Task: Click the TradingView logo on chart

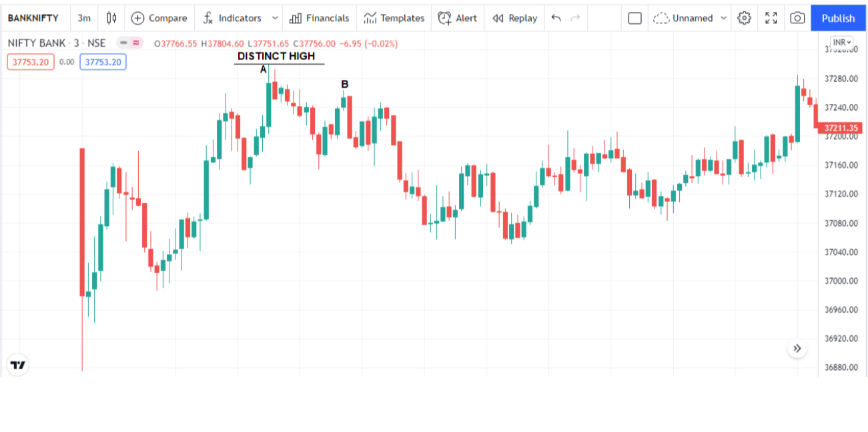Action: [x=18, y=365]
